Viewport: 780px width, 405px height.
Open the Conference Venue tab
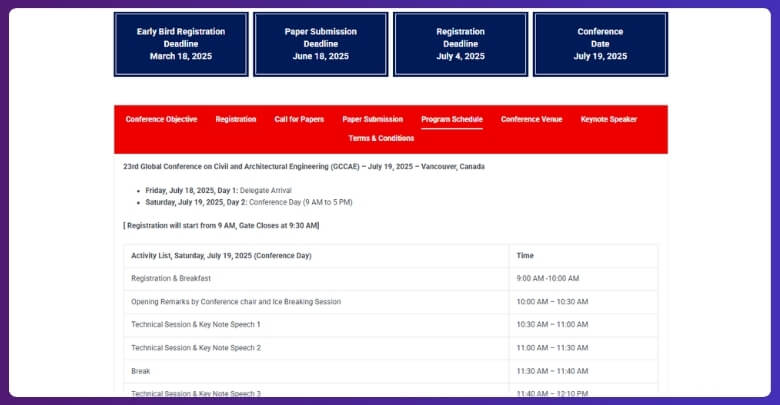(531, 119)
